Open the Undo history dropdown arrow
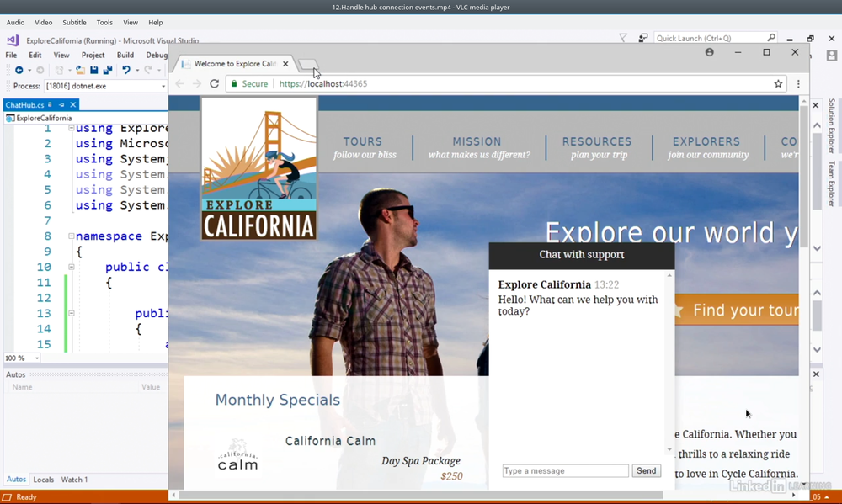Viewport: 842px width, 504px height. click(137, 70)
